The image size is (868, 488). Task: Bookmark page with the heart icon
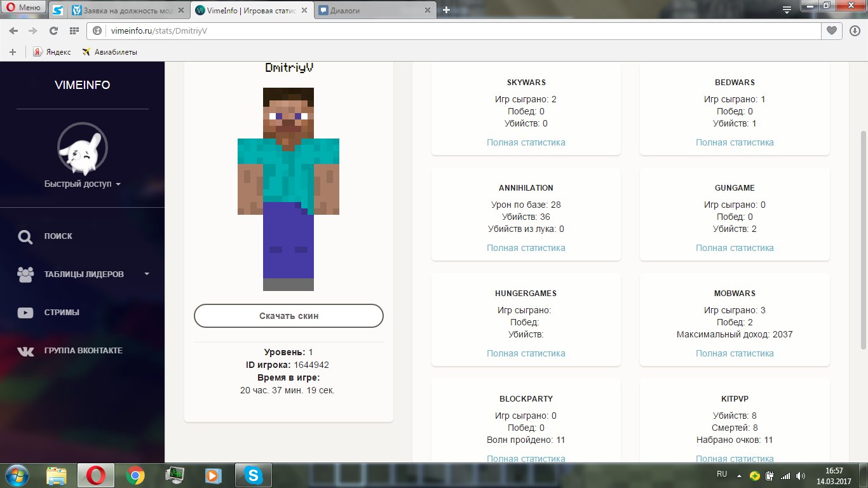(831, 30)
